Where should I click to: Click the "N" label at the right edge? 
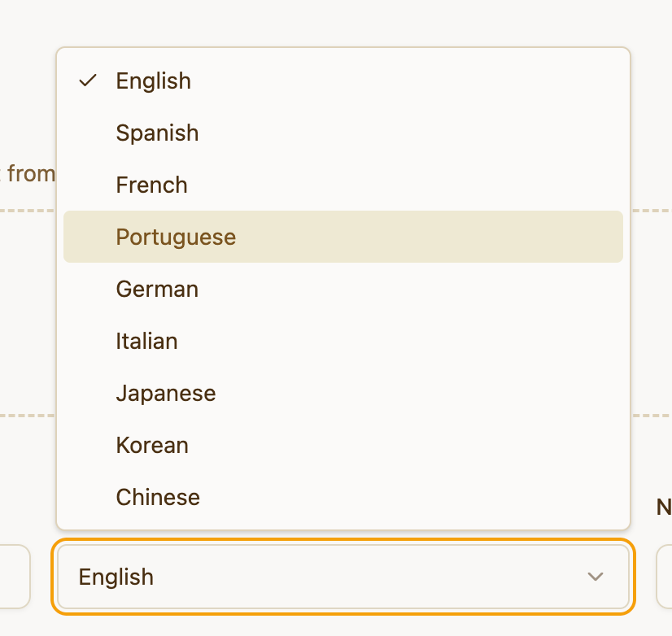point(663,507)
